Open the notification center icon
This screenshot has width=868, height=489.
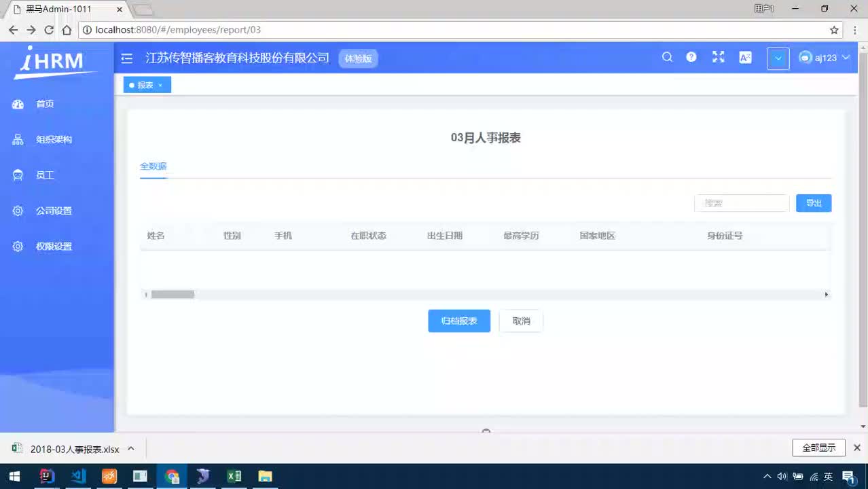coord(849,476)
